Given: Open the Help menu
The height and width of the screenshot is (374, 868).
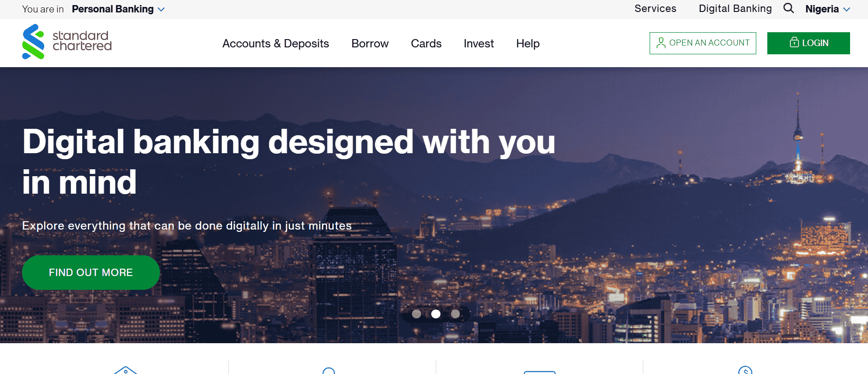Looking at the screenshot, I should pyautogui.click(x=527, y=44).
